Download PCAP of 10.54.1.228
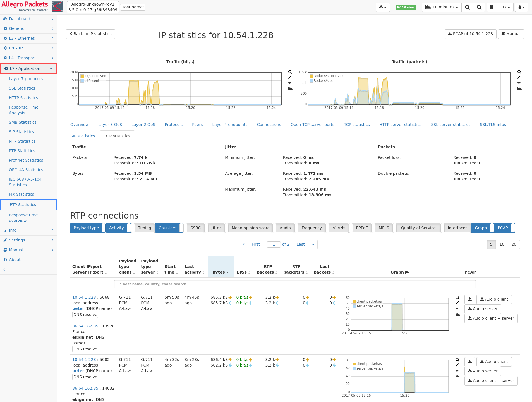The width and height of the screenshot is (532, 402). click(470, 34)
